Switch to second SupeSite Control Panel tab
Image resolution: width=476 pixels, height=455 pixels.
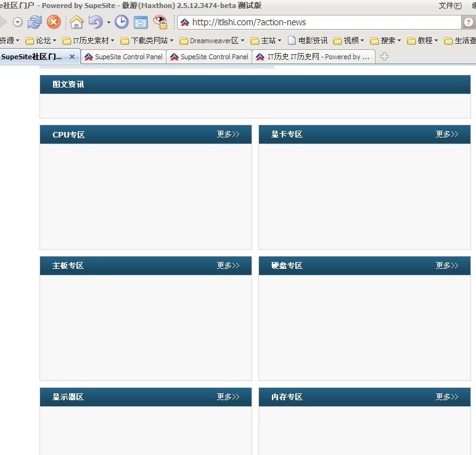[209, 57]
